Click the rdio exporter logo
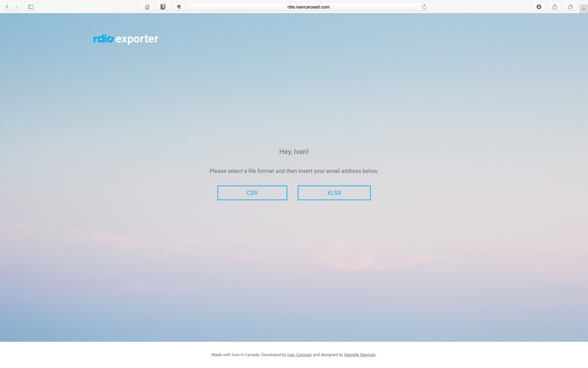This screenshot has height=368, width=588. pyautogui.click(x=126, y=39)
